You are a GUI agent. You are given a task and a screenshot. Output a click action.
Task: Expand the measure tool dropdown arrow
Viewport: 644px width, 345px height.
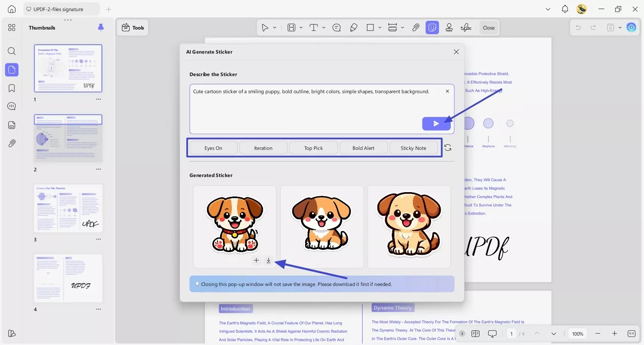402,28
